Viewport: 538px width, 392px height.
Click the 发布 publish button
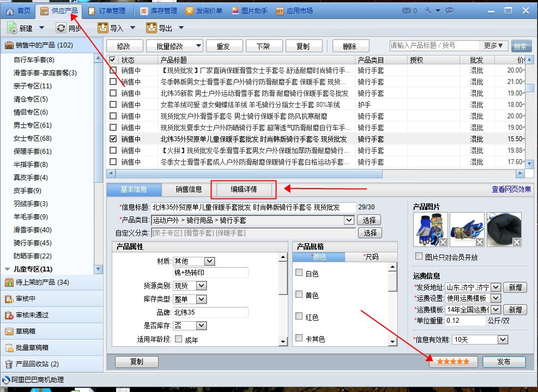click(504, 361)
